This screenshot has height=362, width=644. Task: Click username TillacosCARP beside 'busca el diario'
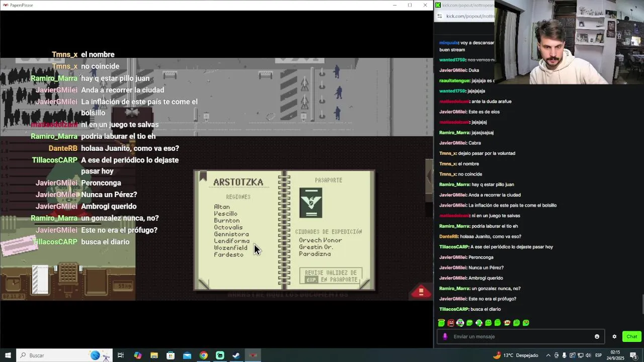[x=454, y=309]
